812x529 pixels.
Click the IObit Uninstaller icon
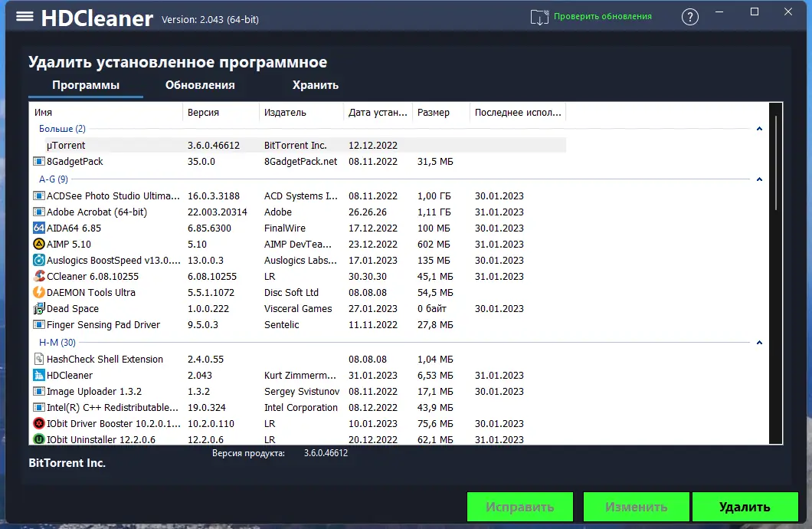pyautogui.click(x=39, y=439)
